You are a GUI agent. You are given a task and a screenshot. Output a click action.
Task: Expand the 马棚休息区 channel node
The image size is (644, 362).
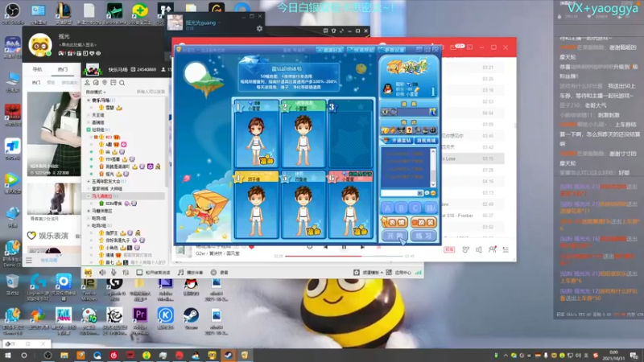(x=89, y=211)
